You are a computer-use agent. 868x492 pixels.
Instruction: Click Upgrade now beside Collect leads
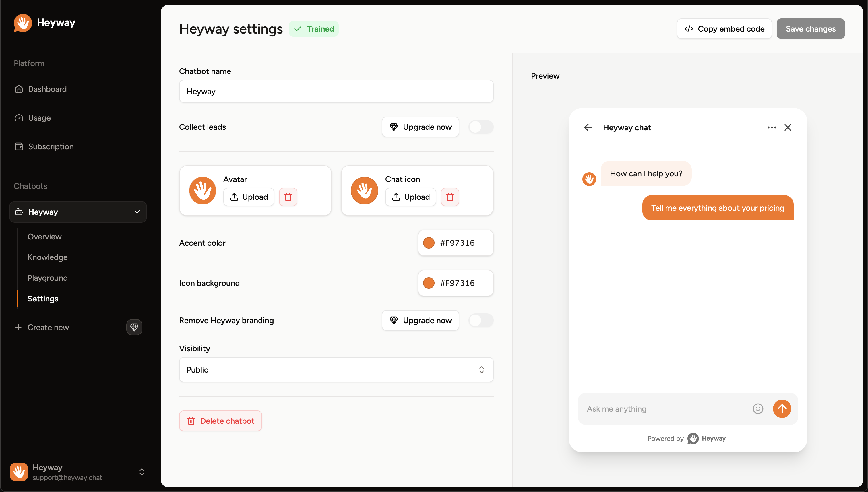(420, 127)
